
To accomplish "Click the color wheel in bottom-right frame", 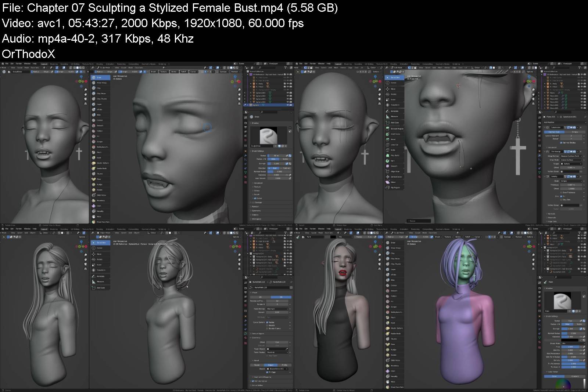I will 562,385.
